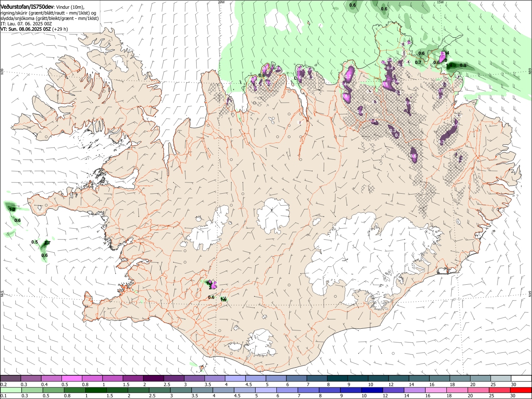Click the medium green 0.5–0.8 rain legend swatch
This screenshot has height=399, width=532.
point(53,390)
